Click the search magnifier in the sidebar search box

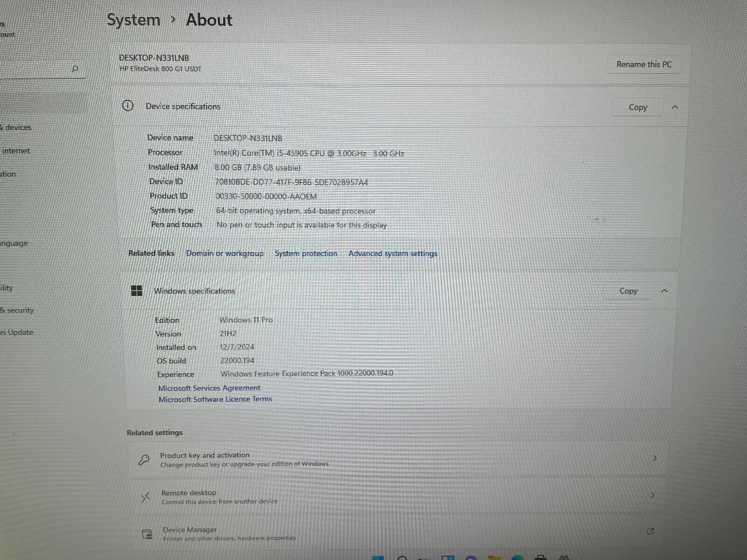75,69
